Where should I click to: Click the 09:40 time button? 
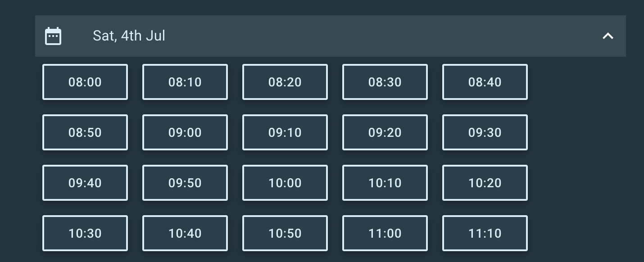point(85,183)
